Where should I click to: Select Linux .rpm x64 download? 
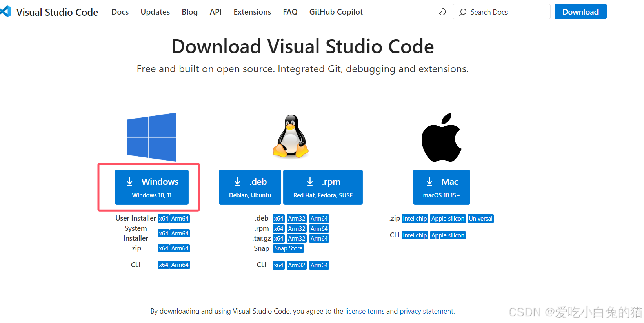click(278, 229)
